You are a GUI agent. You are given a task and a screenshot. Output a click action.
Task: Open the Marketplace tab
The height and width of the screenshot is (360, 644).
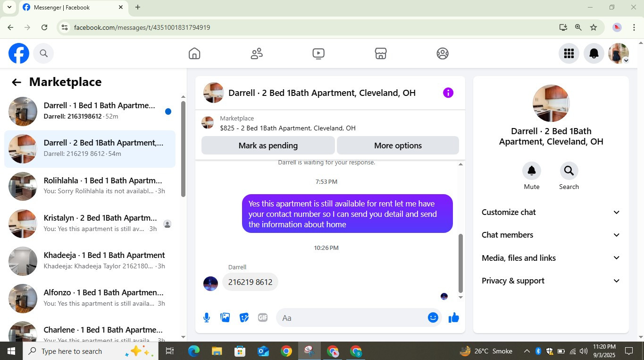[381, 53]
